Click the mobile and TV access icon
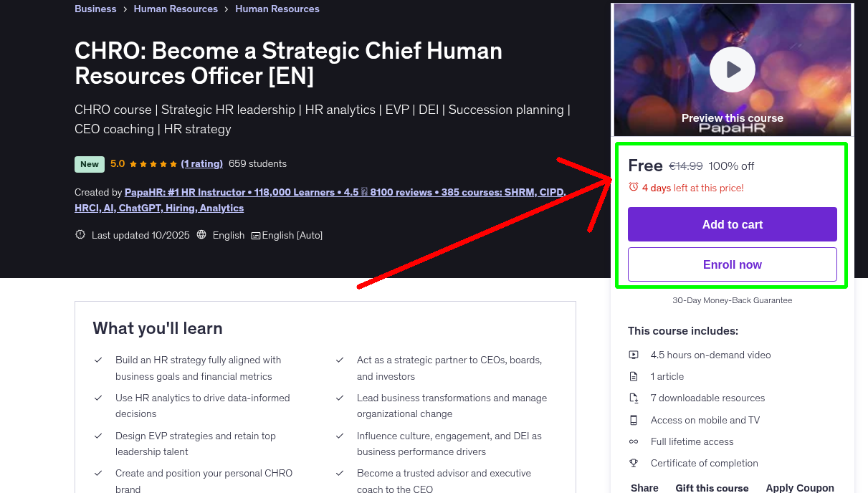868x493 pixels. click(634, 420)
